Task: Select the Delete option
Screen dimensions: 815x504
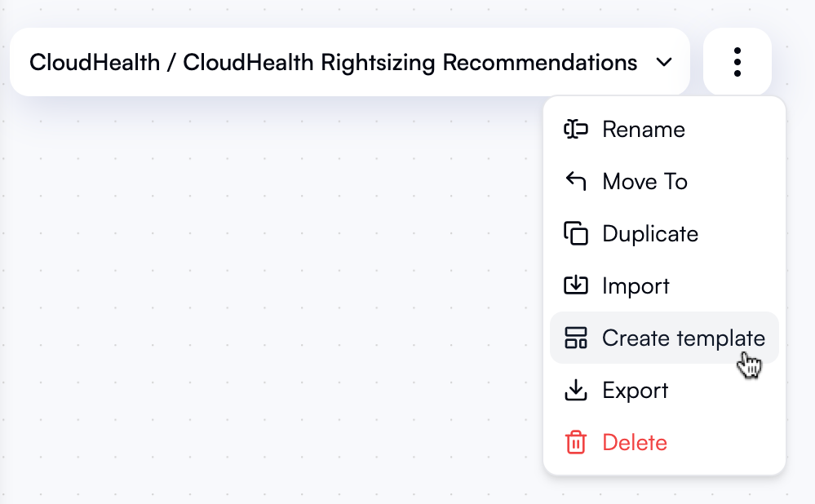Action: pos(635,442)
